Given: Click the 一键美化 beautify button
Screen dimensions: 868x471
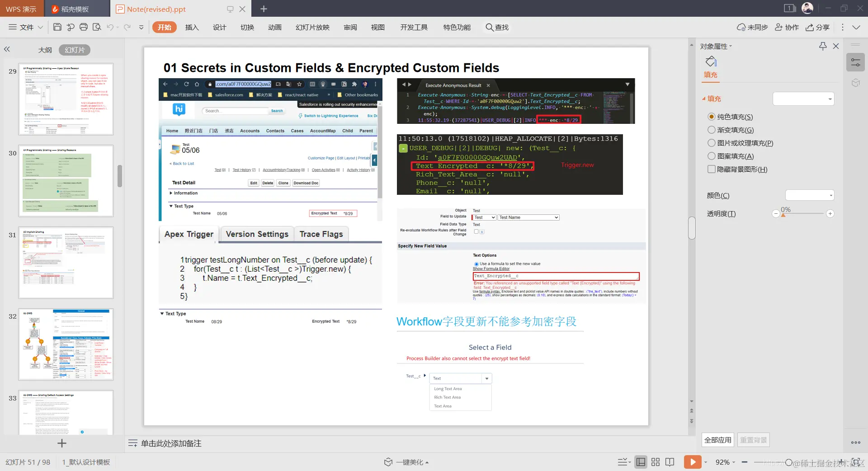Looking at the screenshot, I should pyautogui.click(x=406, y=462).
